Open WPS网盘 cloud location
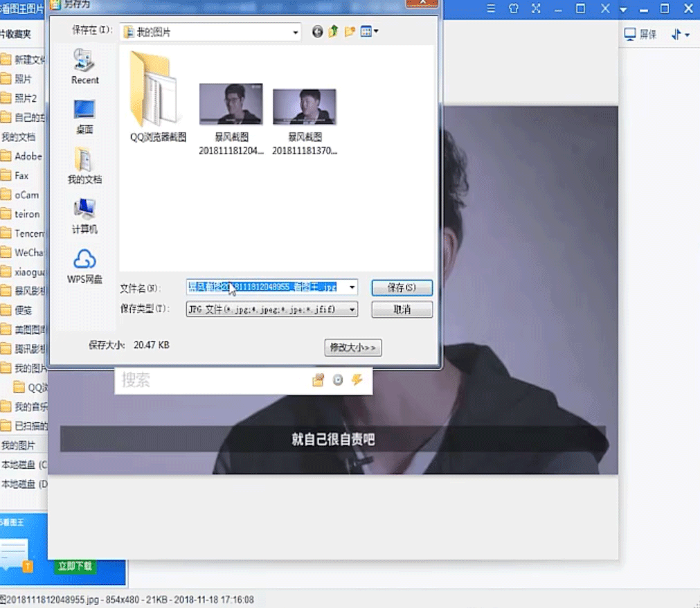700x608 pixels. coord(84,267)
